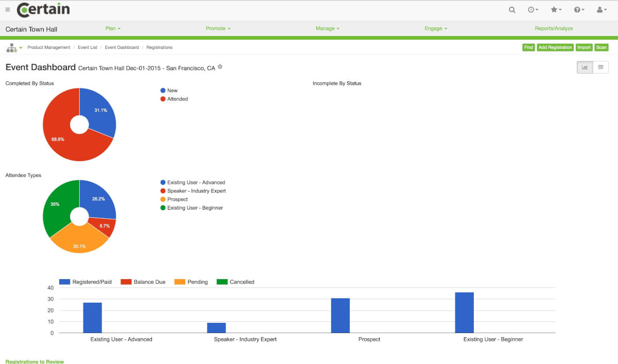Click the Scan button
The height and width of the screenshot is (364, 618).
click(602, 47)
